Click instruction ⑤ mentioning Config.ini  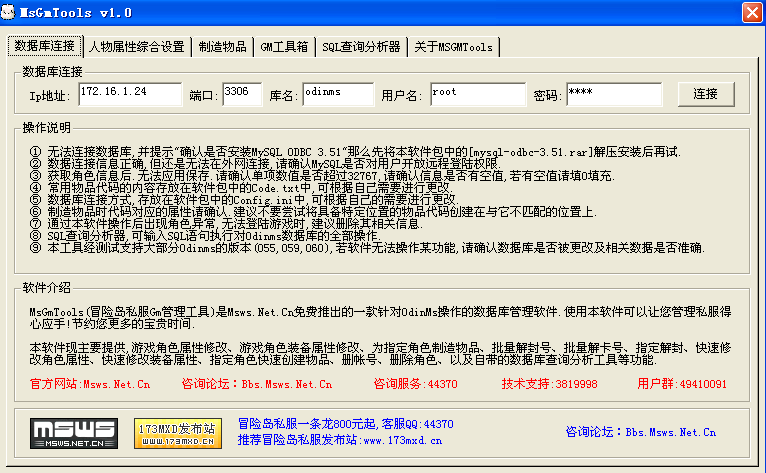click(x=244, y=200)
